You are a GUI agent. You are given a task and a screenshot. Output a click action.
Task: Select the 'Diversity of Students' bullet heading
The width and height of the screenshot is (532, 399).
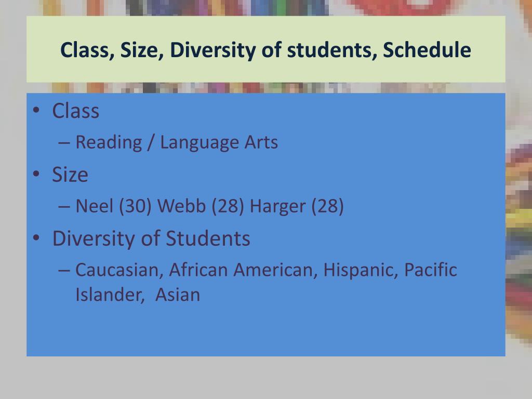(x=151, y=238)
